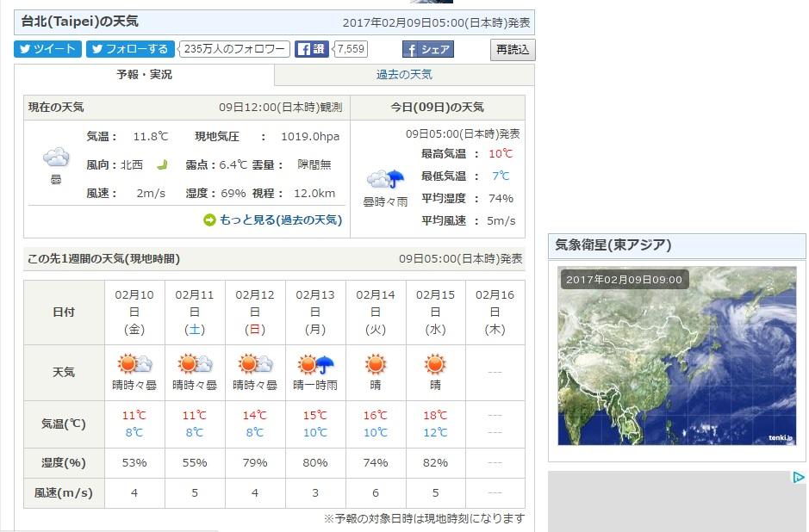809x532 pixels.
Task: Click the 82% humidity cell
Action: pos(435,463)
